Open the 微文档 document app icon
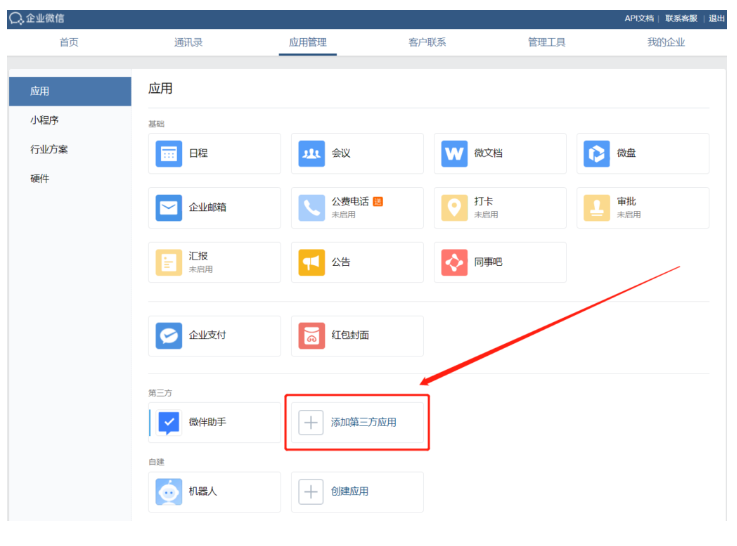737x546 pixels. coord(455,154)
